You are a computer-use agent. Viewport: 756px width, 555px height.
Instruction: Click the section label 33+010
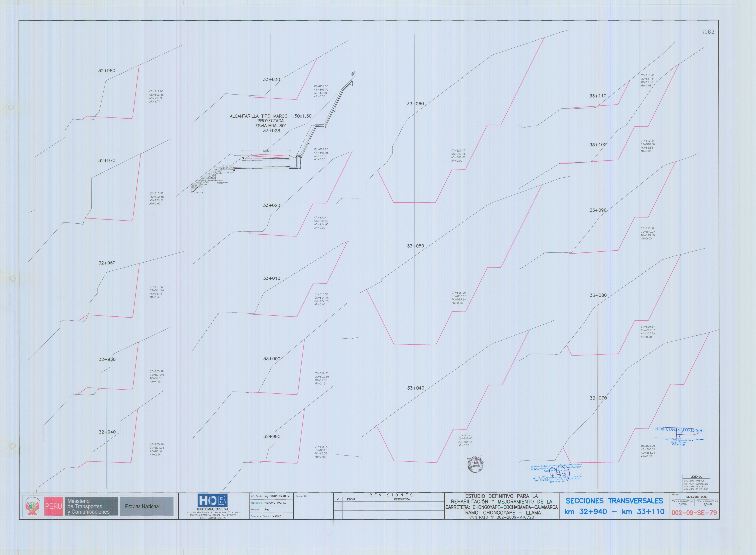point(272,278)
